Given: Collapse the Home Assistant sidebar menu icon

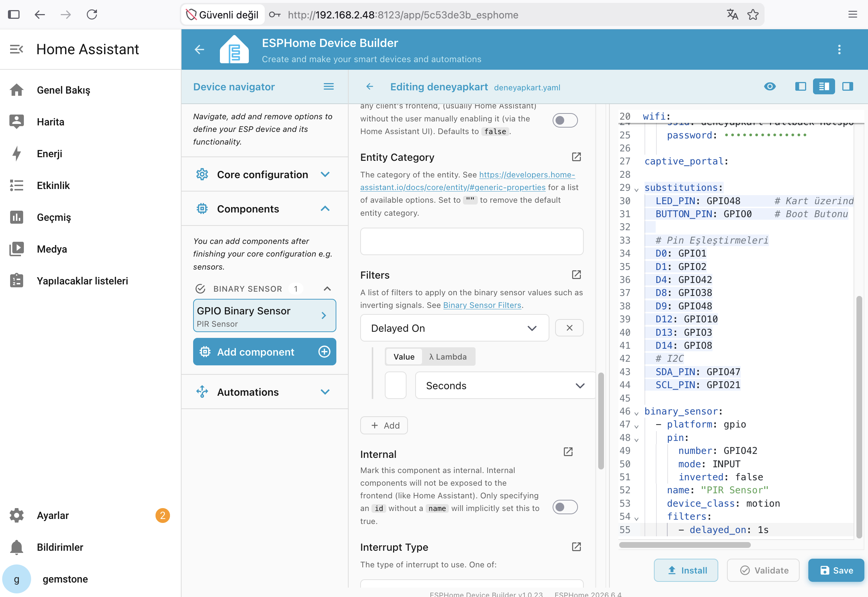Looking at the screenshot, I should (x=17, y=49).
